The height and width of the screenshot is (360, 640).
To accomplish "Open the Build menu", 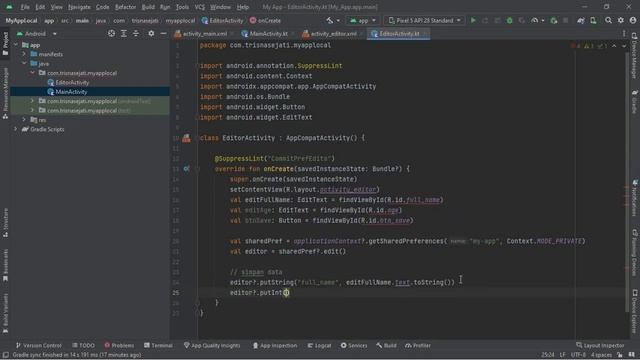I will (x=148, y=7).
